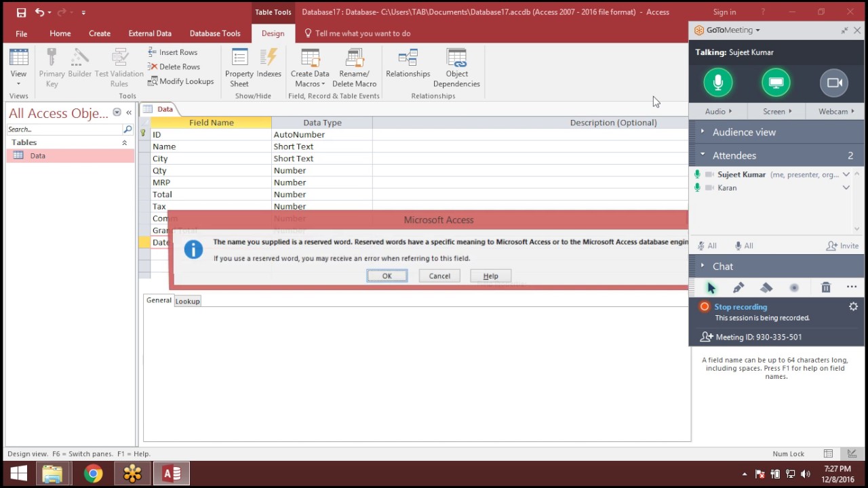868x488 pixels.
Task: Switch to the Home ribbon tab
Action: click(60, 33)
